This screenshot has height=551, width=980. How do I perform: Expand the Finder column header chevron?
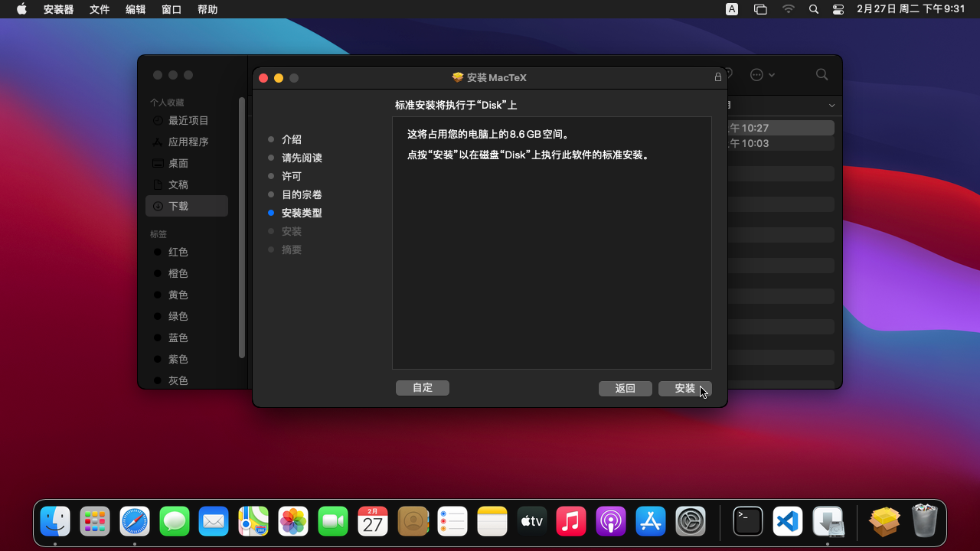[x=831, y=105]
